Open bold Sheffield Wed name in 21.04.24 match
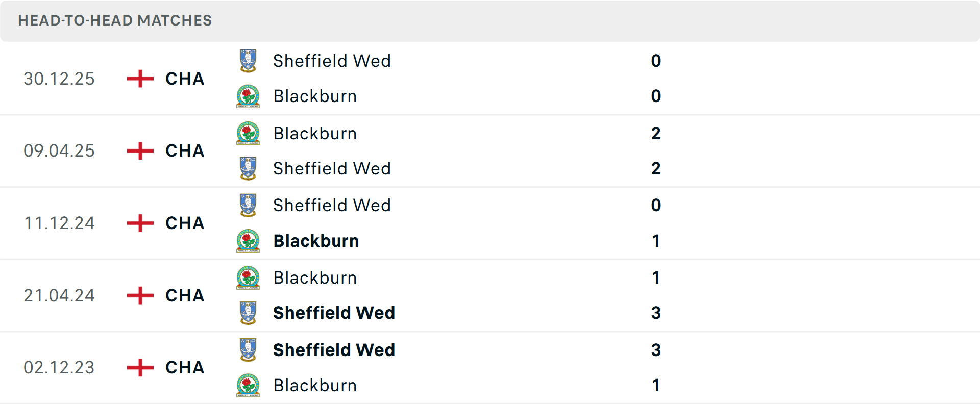The image size is (980, 404). coord(334,313)
